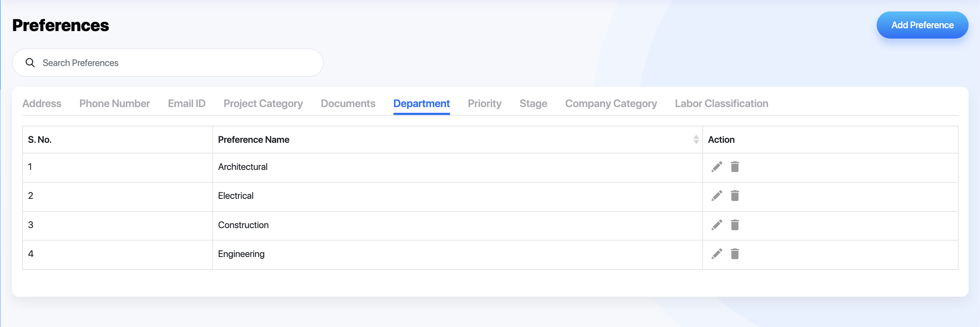View the Company Category tab
This screenshot has width=980, height=327.
pyautogui.click(x=610, y=103)
